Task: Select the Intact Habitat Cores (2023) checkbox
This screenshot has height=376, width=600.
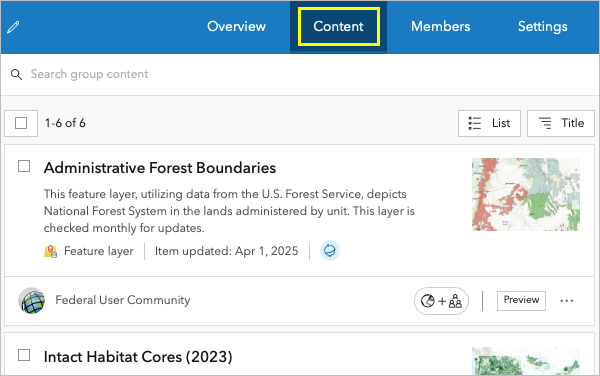Action: click(24, 355)
